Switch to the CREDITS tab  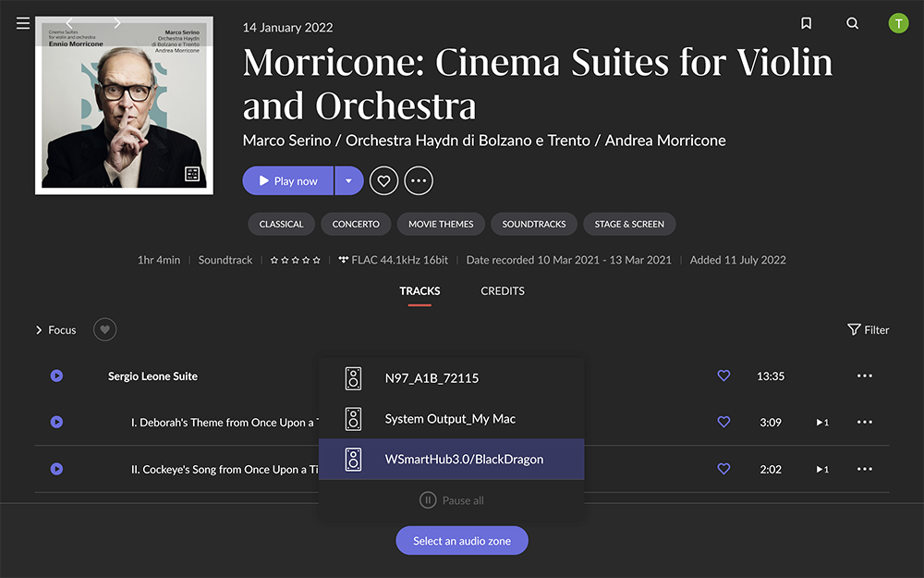click(502, 291)
